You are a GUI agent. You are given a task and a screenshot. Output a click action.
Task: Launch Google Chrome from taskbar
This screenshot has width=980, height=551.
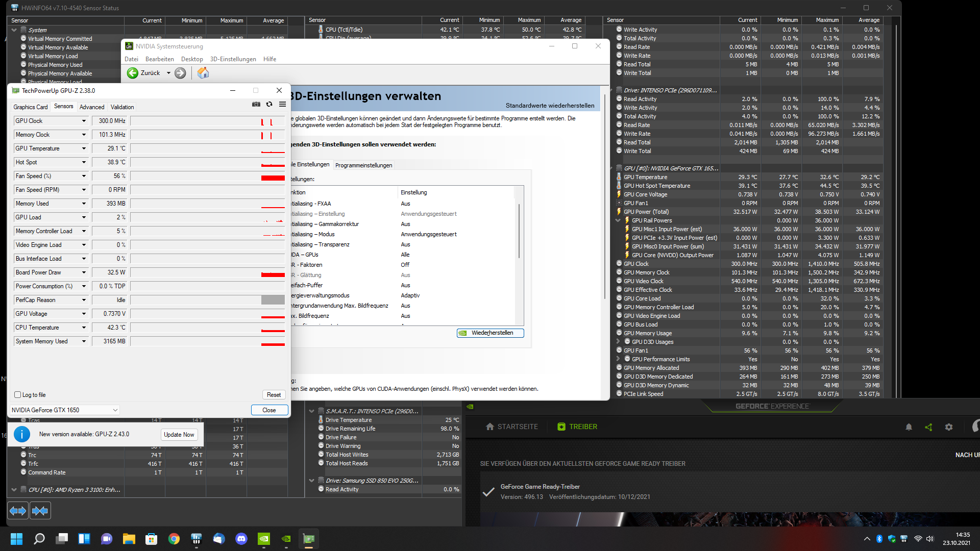(174, 539)
